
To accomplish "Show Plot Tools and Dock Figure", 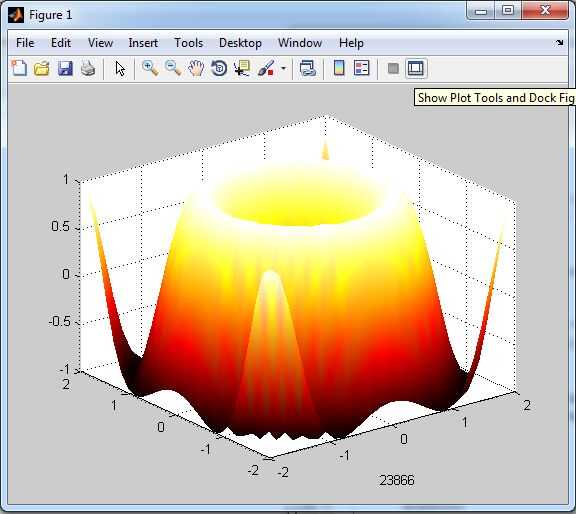I will point(416,68).
